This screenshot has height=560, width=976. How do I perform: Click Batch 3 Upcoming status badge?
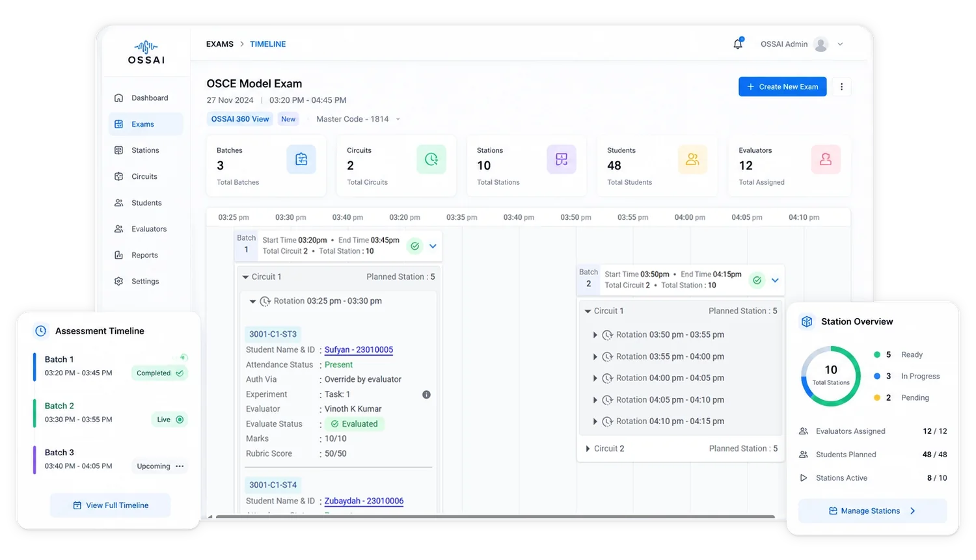tap(160, 466)
